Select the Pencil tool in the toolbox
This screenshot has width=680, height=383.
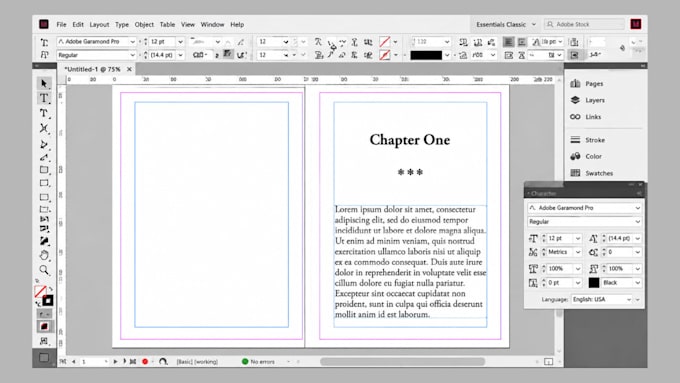pos(44,157)
